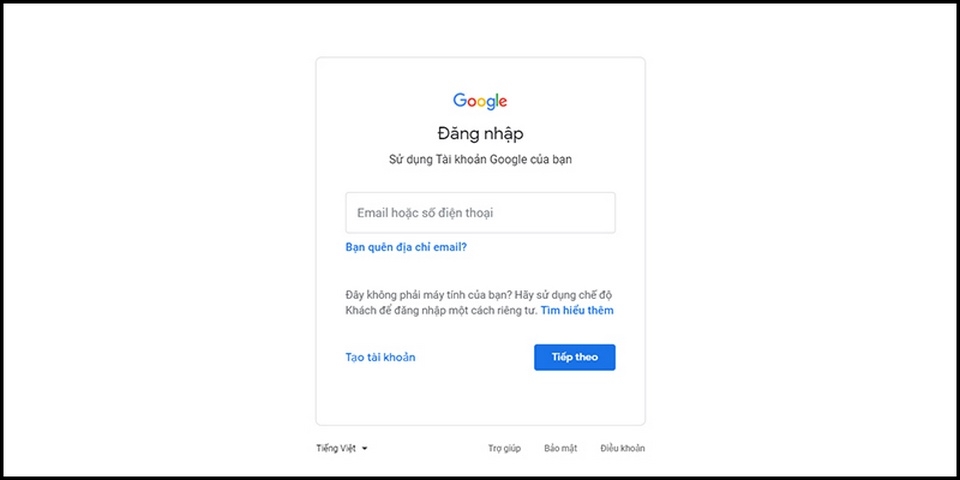Open Điều khoản in the footer
This screenshot has height=480, width=960.
point(622,448)
